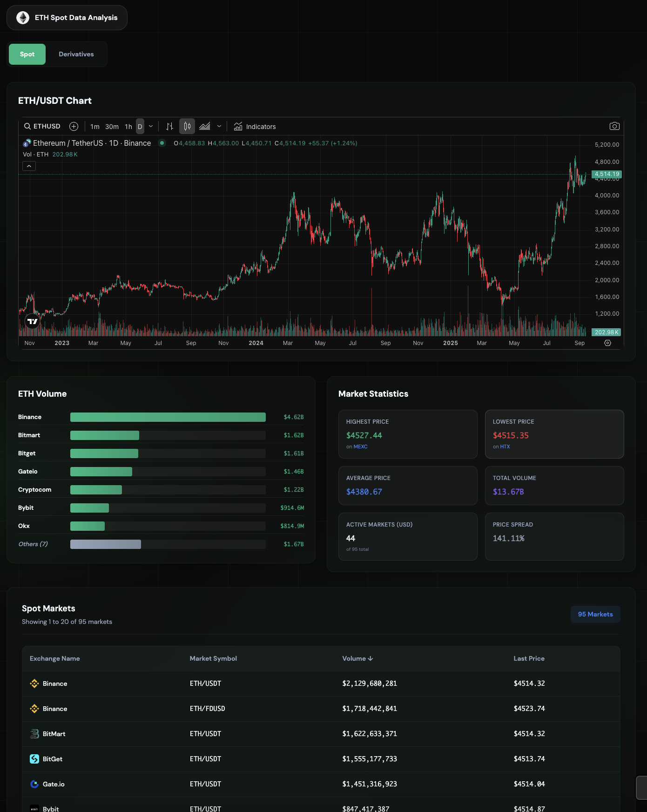The image size is (647, 812).
Task: Click the Vol · ETH indicator label
Action: [36, 155]
